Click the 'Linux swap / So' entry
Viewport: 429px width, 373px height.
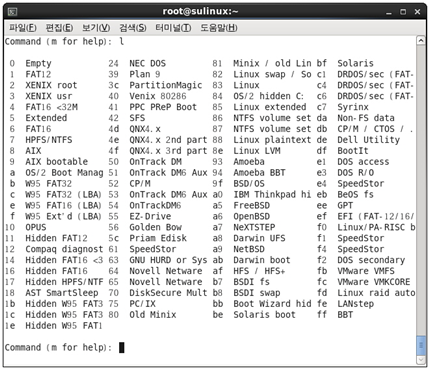(272, 74)
